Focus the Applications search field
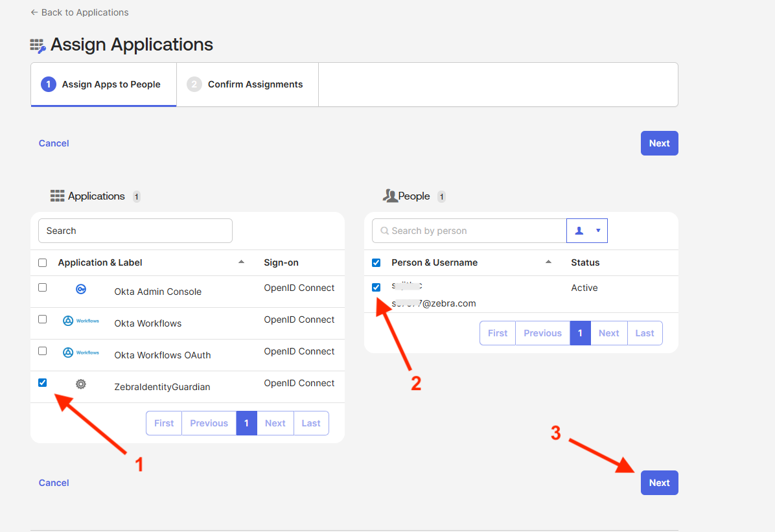 [x=135, y=231]
